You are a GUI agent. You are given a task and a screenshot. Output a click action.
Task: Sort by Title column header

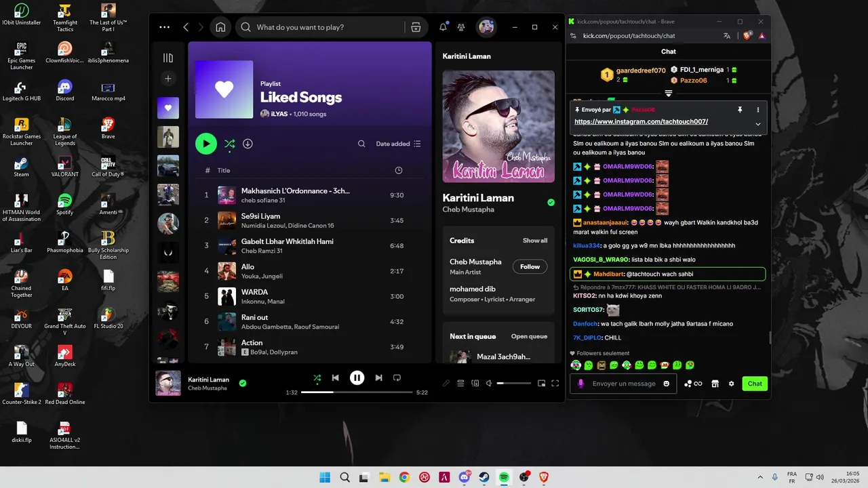(x=224, y=170)
